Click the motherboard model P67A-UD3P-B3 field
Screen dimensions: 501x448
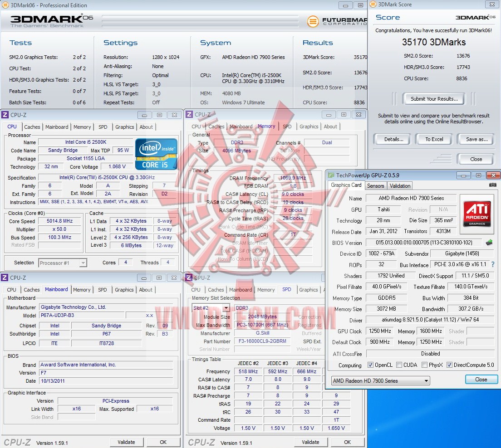[x=82, y=315]
